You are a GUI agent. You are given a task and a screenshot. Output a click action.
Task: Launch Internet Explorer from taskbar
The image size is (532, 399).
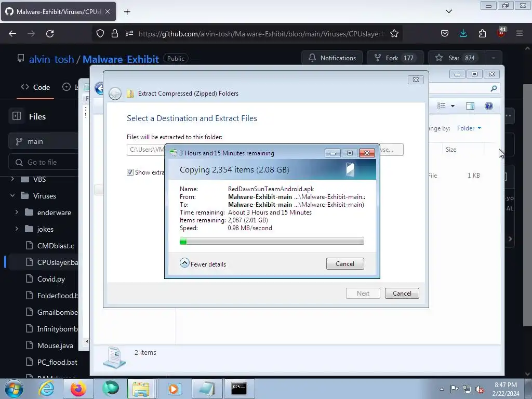click(46, 389)
